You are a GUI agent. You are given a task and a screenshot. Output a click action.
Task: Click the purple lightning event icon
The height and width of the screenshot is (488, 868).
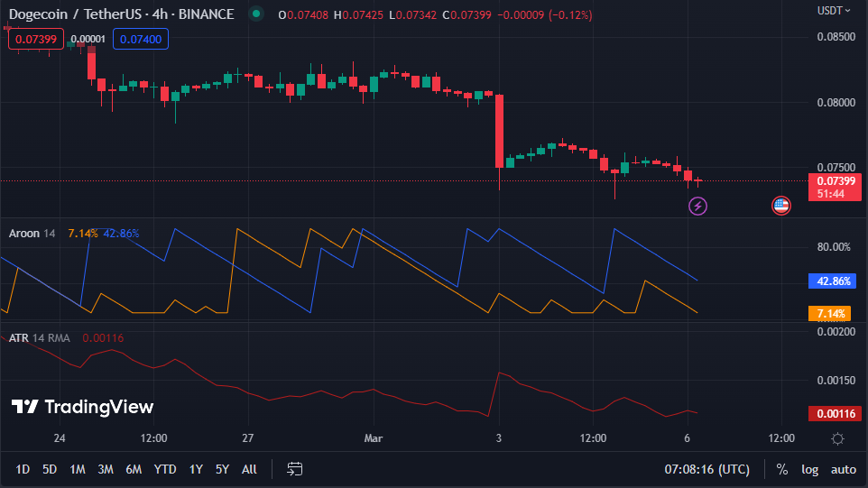click(697, 207)
